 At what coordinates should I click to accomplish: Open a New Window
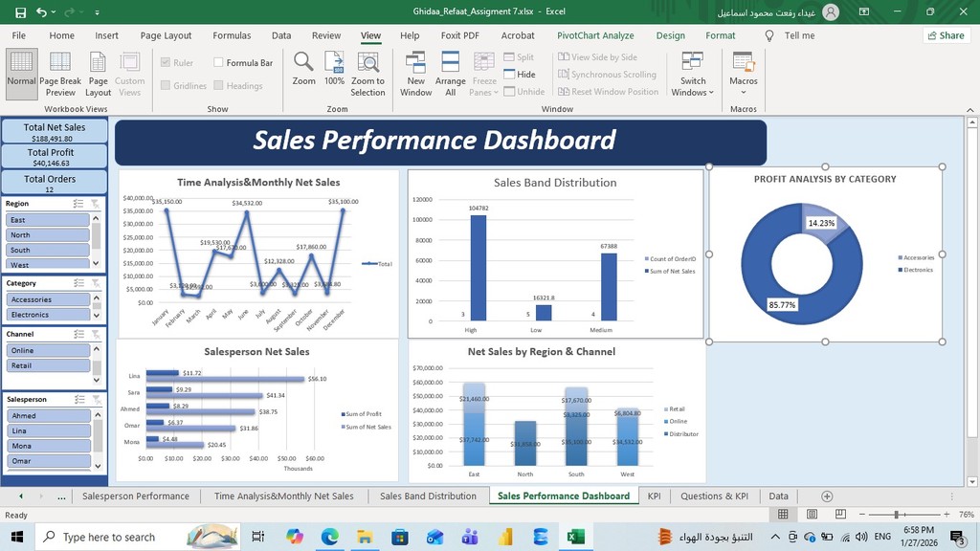tap(415, 63)
